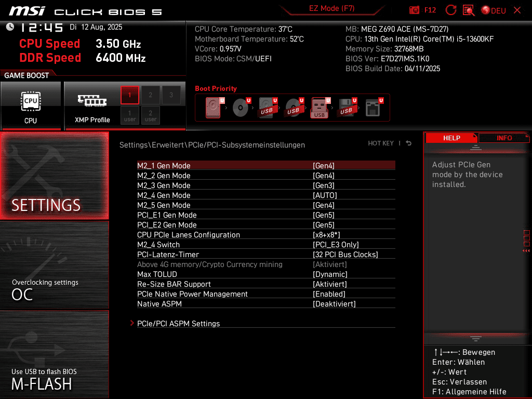Image resolution: width=532 pixels, height=399 pixels.
Task: Select XMP profile 3
Action: [171, 95]
